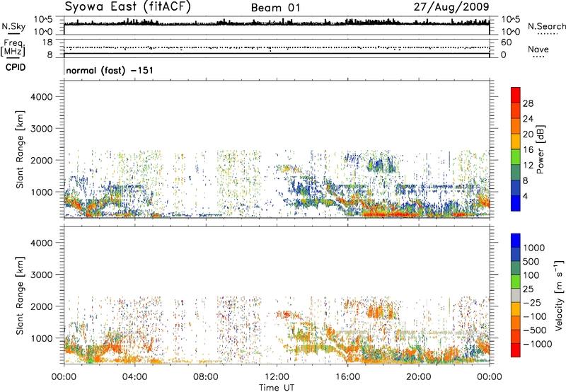Click the "1000" tick on the power panel axis
This screenshot has width=566, height=392.
[42, 192]
